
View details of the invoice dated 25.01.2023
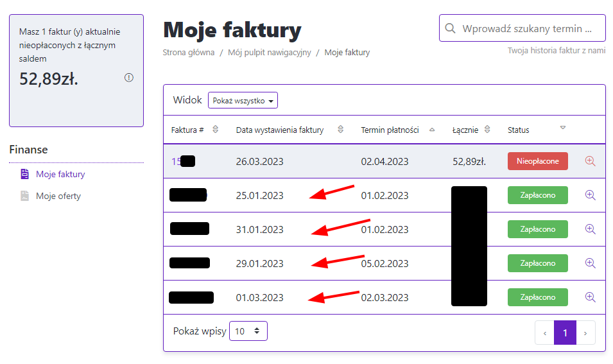[591, 195]
